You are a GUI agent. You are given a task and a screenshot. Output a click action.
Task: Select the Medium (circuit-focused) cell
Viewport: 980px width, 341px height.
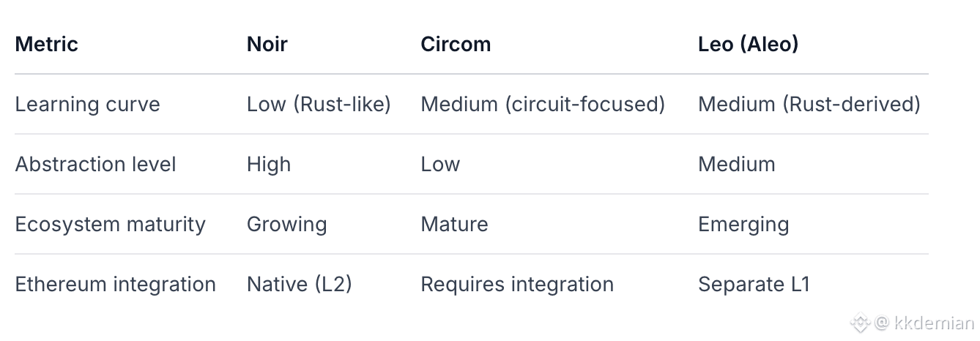543,104
